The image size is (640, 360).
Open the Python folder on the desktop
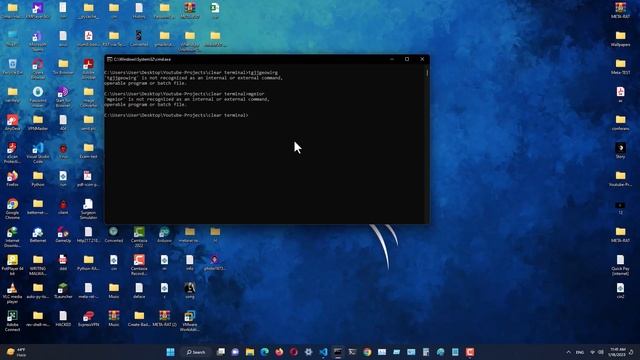coord(38,178)
